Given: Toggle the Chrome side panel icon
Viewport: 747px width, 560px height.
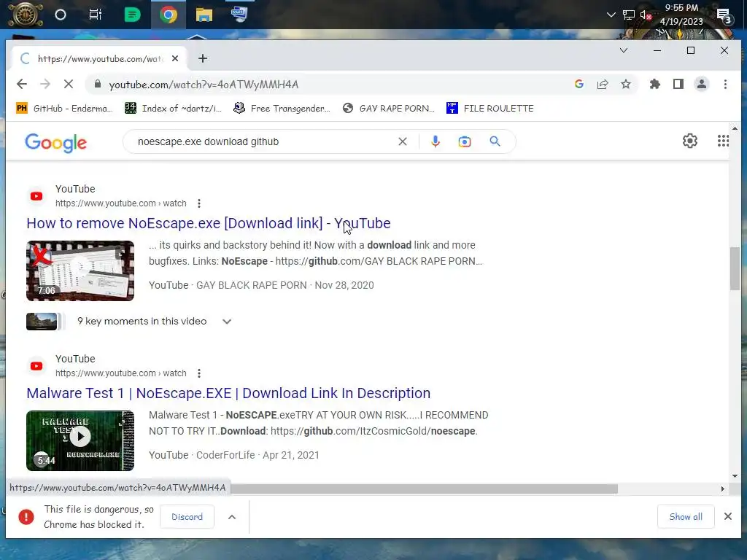Looking at the screenshot, I should tap(678, 85).
